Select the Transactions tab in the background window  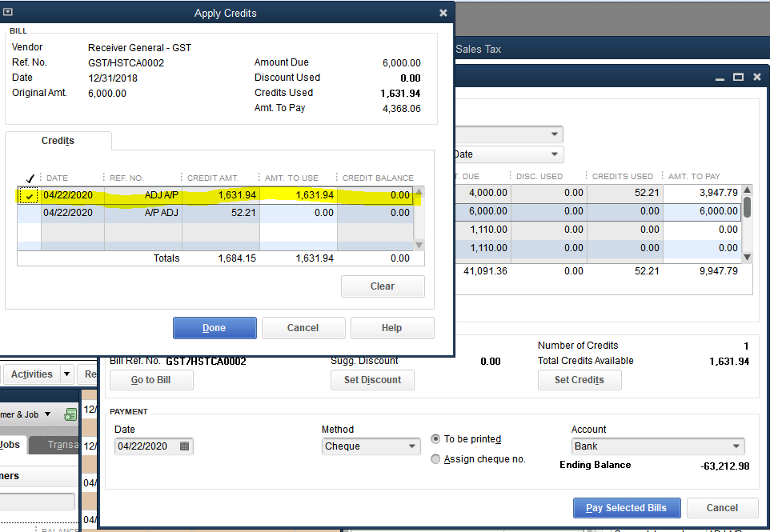tap(55, 445)
